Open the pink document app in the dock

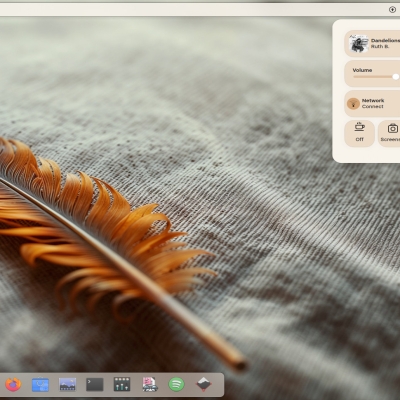point(149,385)
